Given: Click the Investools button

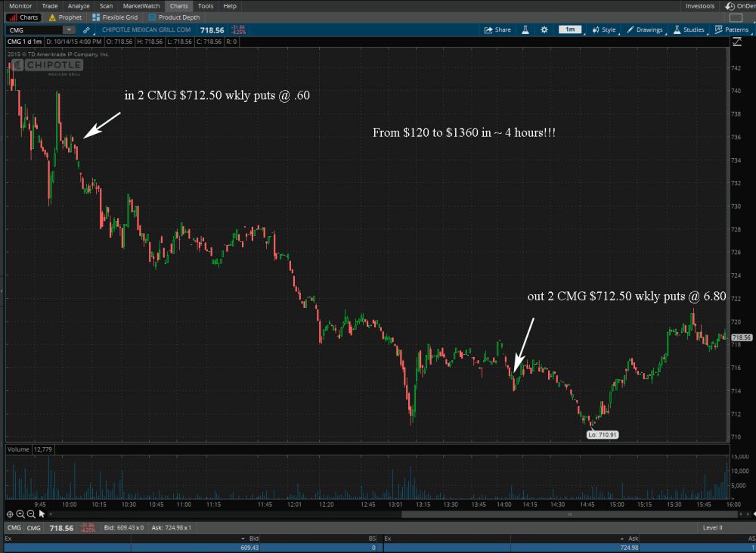Looking at the screenshot, I should point(699,6).
